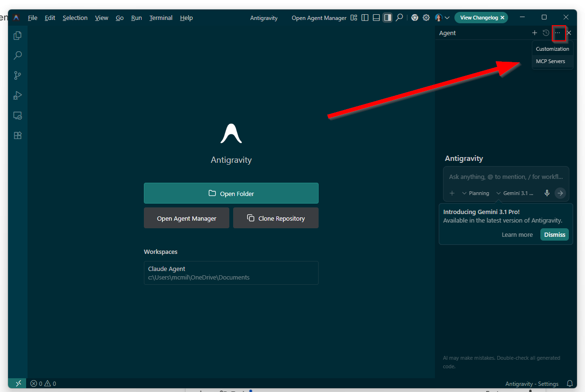Open the View menu
Image resolution: width=585 pixels, height=392 pixels.
pos(102,18)
